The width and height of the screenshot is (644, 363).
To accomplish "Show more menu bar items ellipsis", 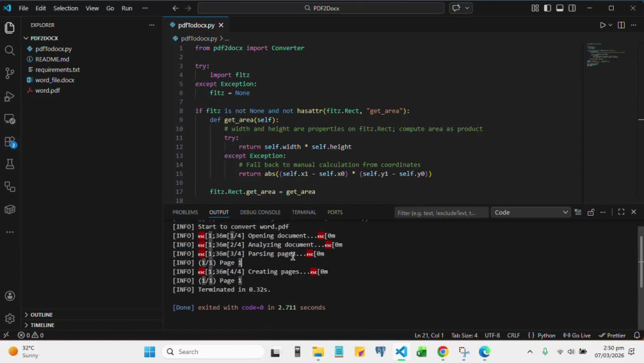I will click(x=145, y=8).
